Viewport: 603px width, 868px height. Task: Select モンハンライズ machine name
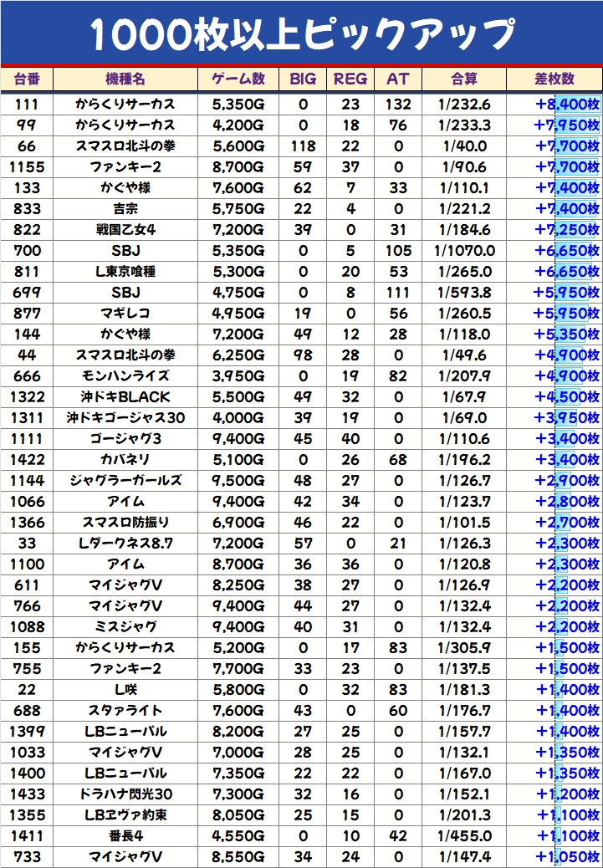tap(125, 375)
